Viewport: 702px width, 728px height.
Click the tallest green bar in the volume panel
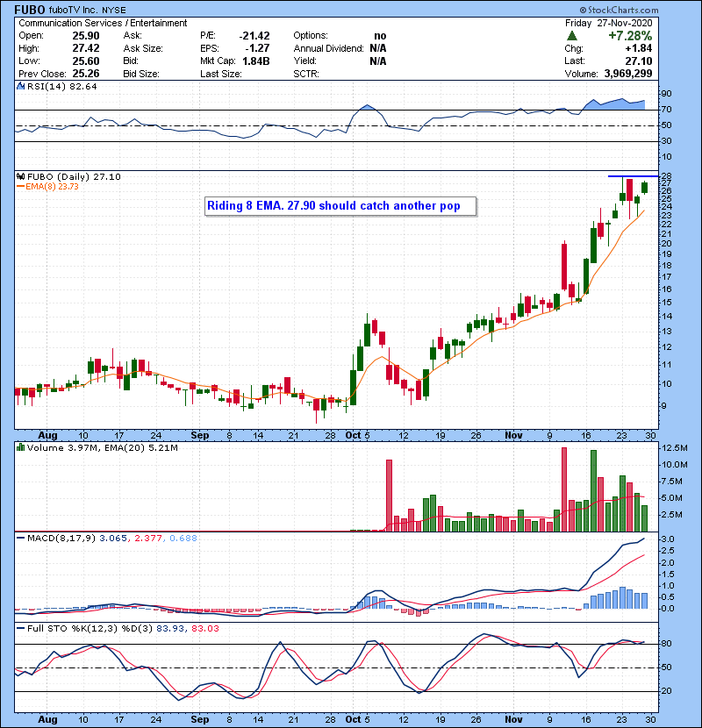click(x=593, y=491)
